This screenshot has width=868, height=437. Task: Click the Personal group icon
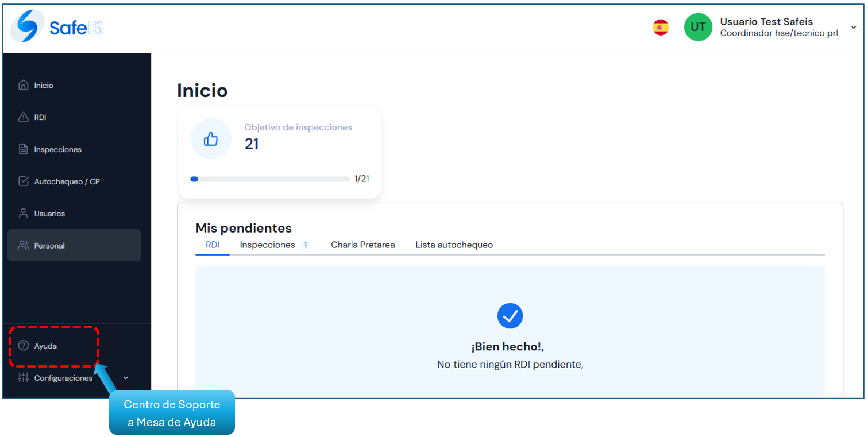(24, 246)
